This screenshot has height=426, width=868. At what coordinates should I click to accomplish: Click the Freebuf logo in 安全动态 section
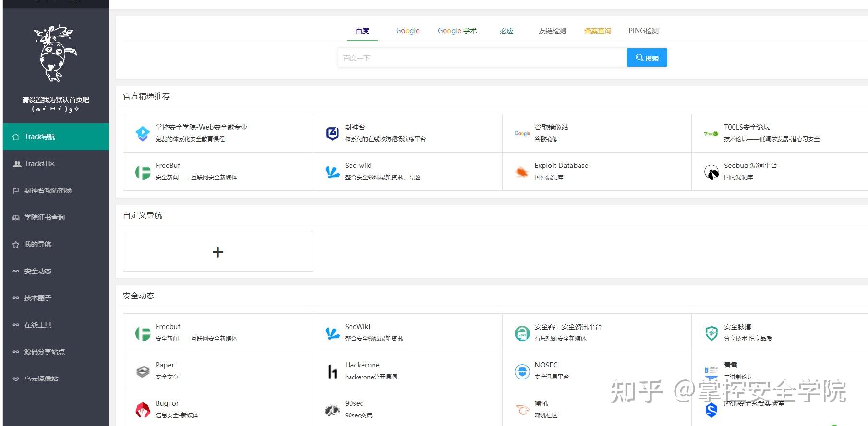(x=143, y=333)
